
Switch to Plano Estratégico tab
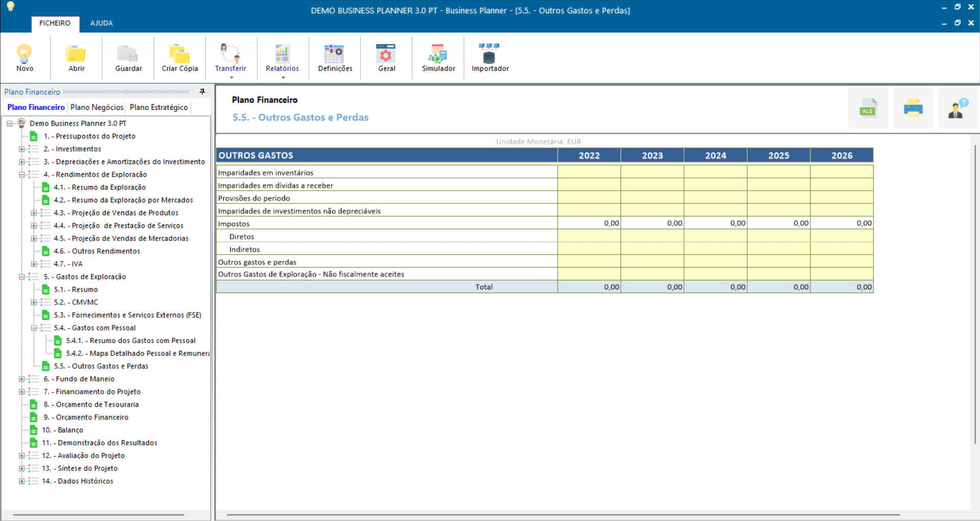(159, 107)
